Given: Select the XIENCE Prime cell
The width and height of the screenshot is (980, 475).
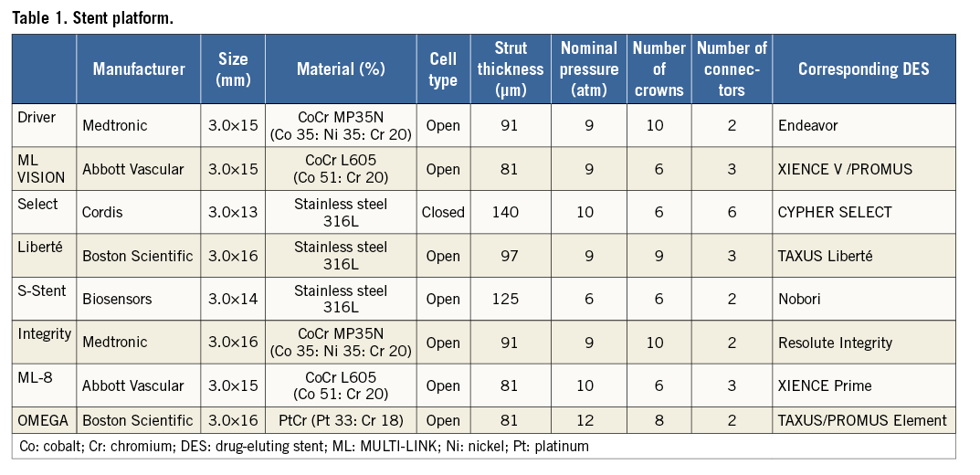Looking at the screenshot, I should pyautogui.click(x=825, y=386).
